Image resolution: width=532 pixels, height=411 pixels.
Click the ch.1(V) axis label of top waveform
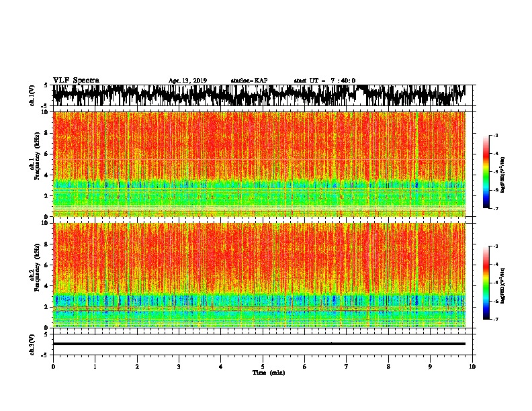32,95
